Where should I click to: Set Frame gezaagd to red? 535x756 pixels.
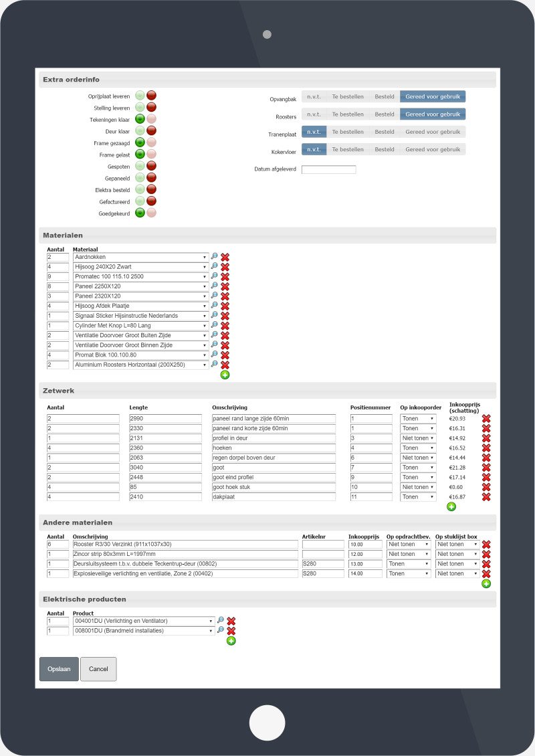coord(151,143)
